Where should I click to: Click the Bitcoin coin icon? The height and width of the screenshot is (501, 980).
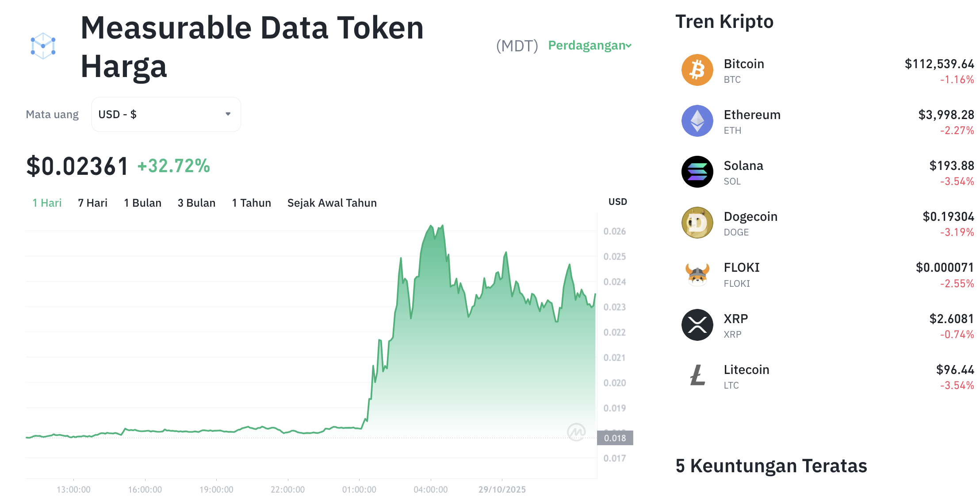click(697, 70)
